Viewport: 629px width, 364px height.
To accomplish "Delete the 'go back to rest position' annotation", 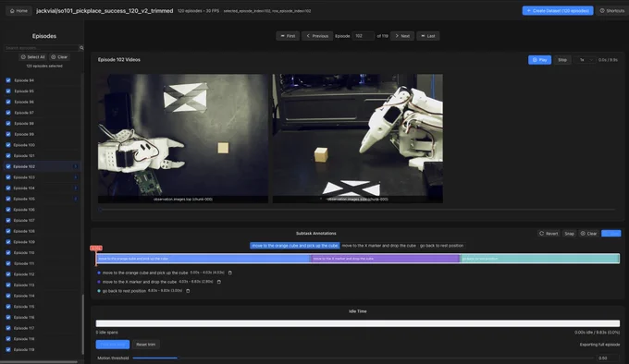I will pyautogui.click(x=188, y=291).
